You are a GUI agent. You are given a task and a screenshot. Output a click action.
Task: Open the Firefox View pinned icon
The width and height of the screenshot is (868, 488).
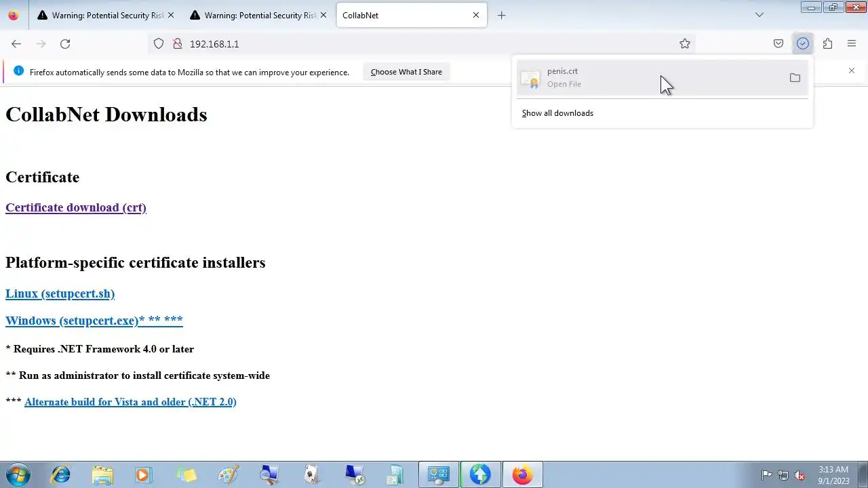[x=13, y=15]
